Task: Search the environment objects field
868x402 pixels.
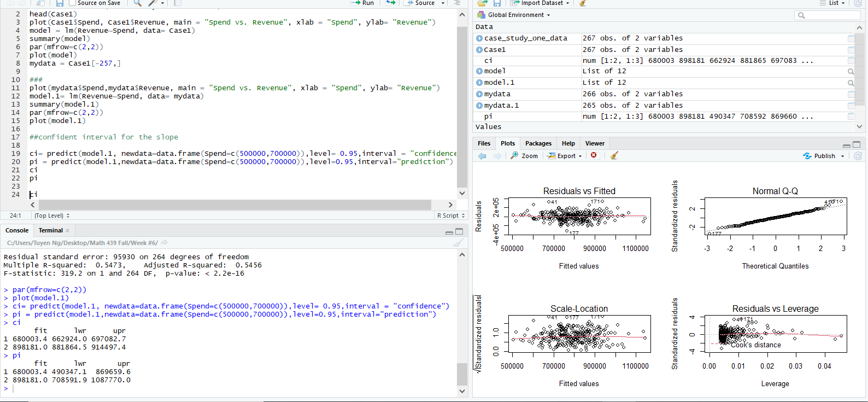Action: pos(828,15)
